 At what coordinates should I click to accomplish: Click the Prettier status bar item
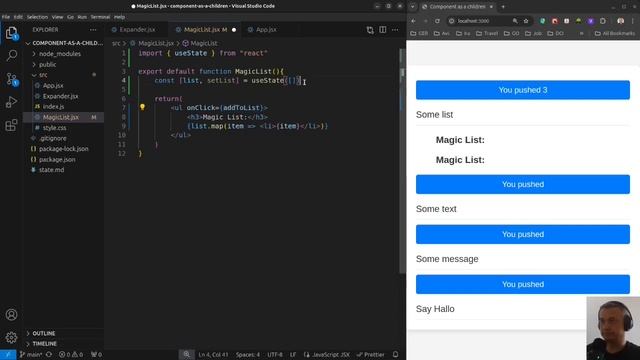pos(371,355)
